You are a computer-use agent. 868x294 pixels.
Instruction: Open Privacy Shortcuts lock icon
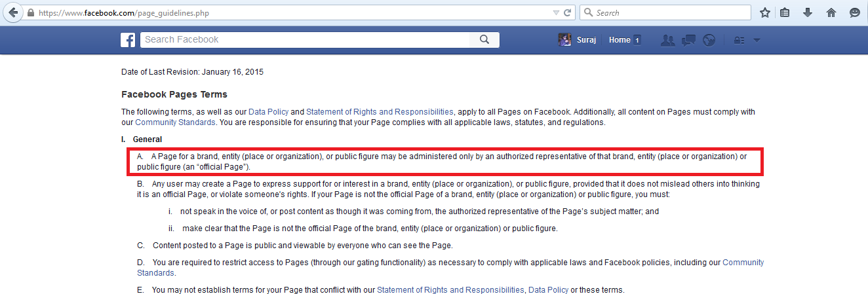click(739, 41)
